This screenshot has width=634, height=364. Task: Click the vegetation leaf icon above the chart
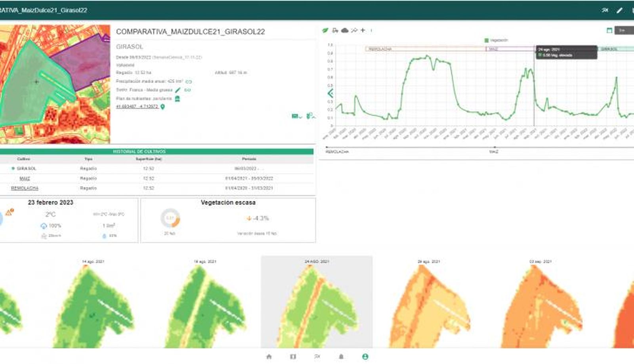click(x=325, y=30)
